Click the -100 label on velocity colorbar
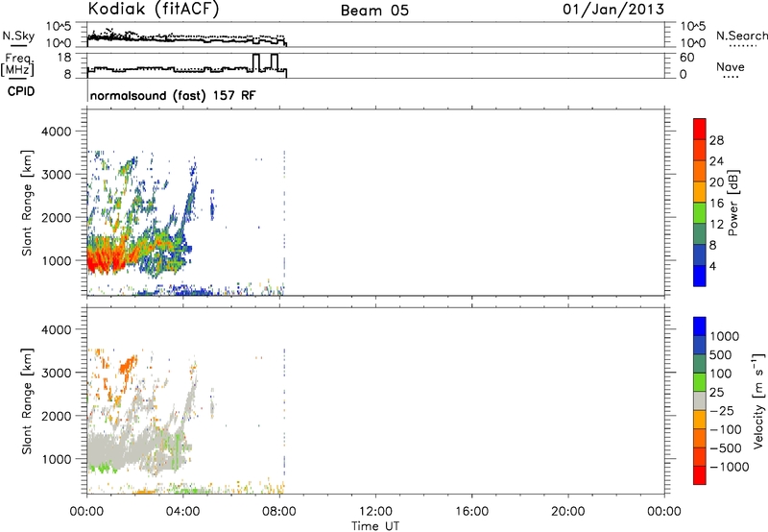Viewport: 768px width, 532px height. (726, 429)
